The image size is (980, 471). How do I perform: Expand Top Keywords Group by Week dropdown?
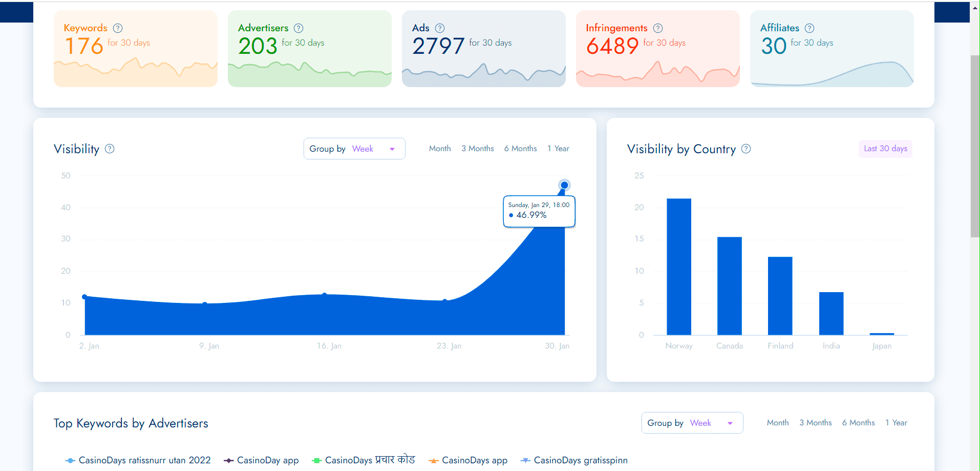coord(692,423)
